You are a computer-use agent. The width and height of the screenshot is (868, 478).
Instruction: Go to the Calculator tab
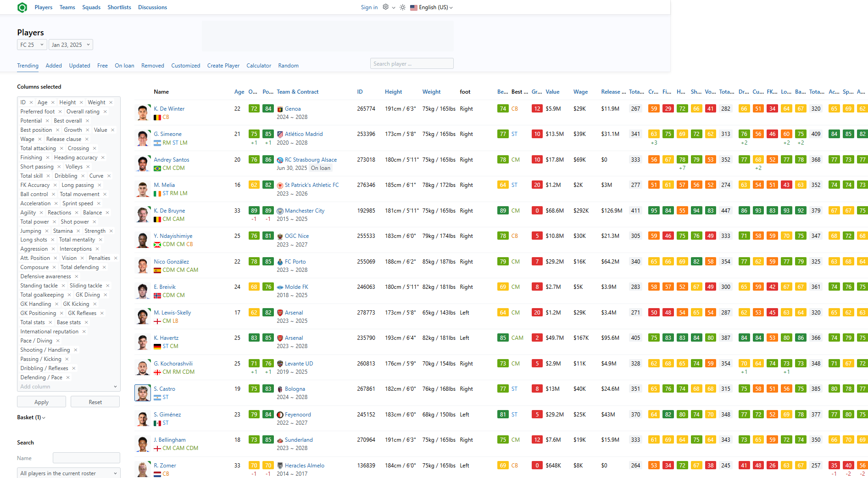coord(259,66)
